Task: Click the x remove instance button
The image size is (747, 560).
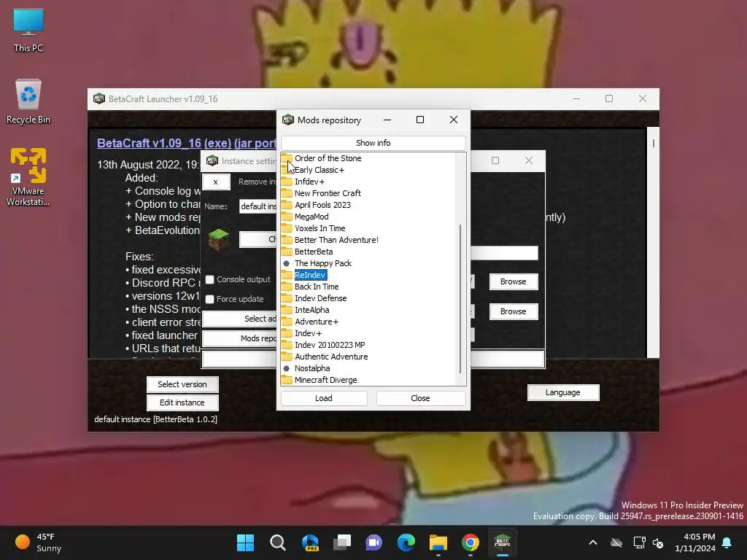Action: [216, 182]
